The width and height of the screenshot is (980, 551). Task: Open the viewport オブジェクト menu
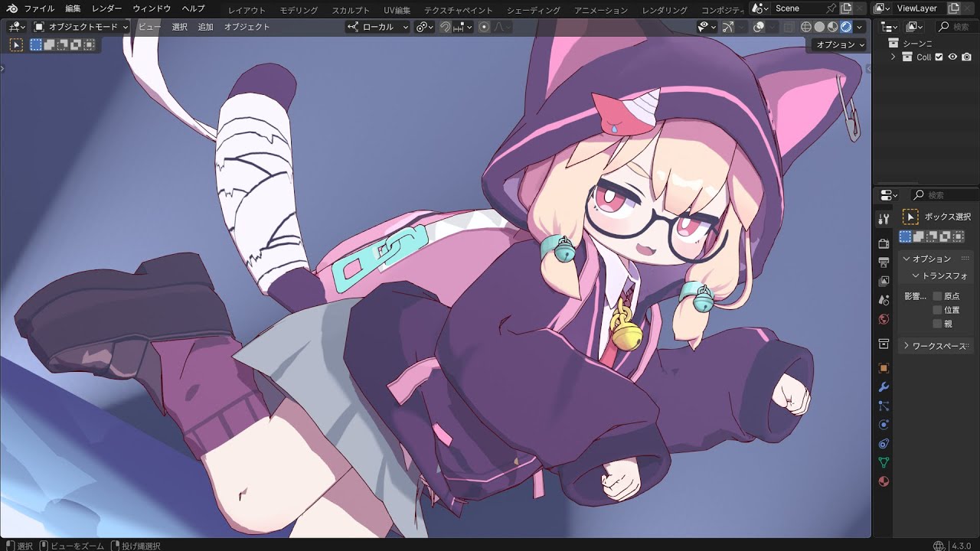click(x=247, y=27)
